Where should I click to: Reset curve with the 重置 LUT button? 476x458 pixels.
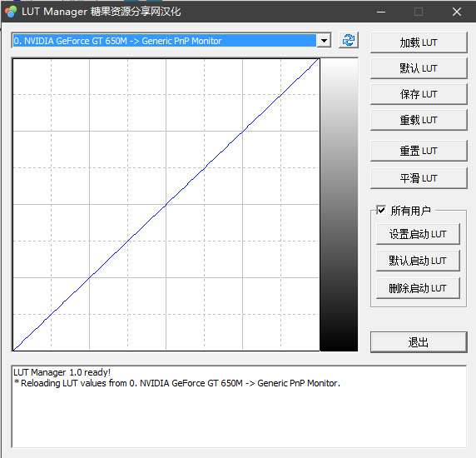[419, 151]
